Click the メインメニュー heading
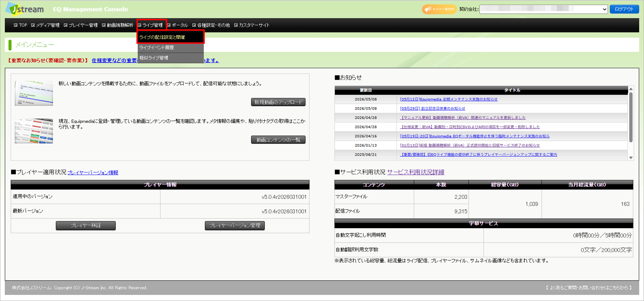 pyautogui.click(x=35, y=45)
